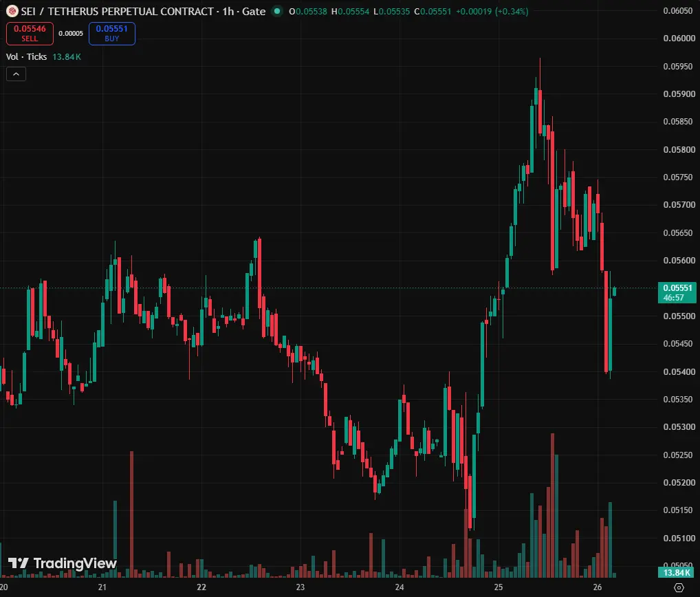
Task: Click the 0.05100 price axis label
Action: point(679,538)
